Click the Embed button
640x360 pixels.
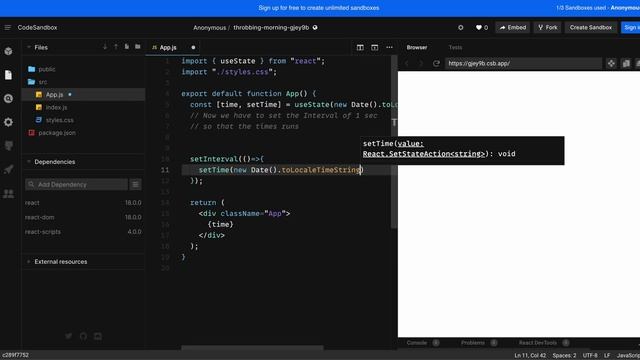click(513, 27)
